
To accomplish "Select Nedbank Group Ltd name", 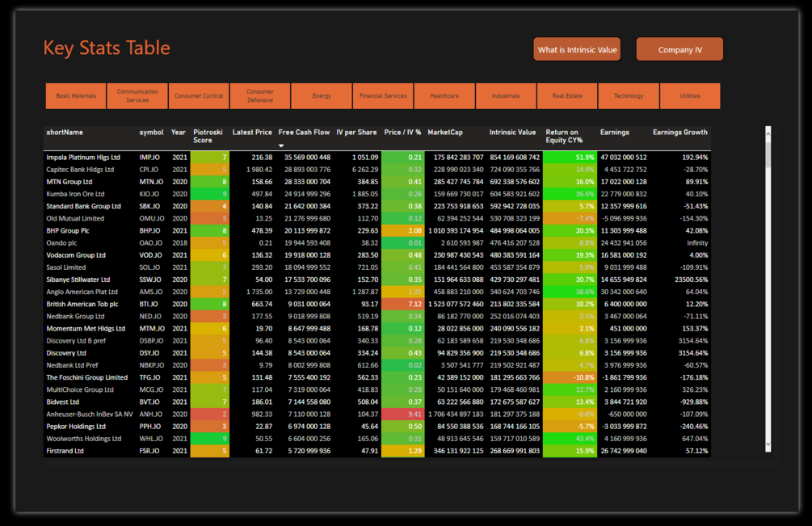I will pyautogui.click(x=76, y=316).
